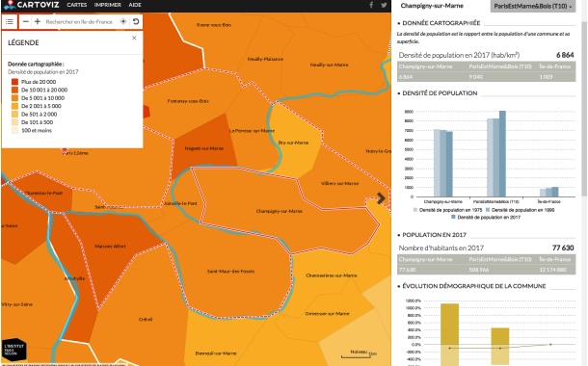Click the DONNÉE CARTOGRAPHIÉE section heading
Viewport: 588px width, 366px height.
coord(441,23)
